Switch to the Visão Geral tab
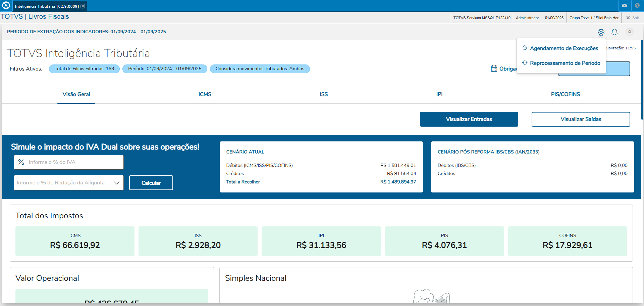 pos(76,94)
